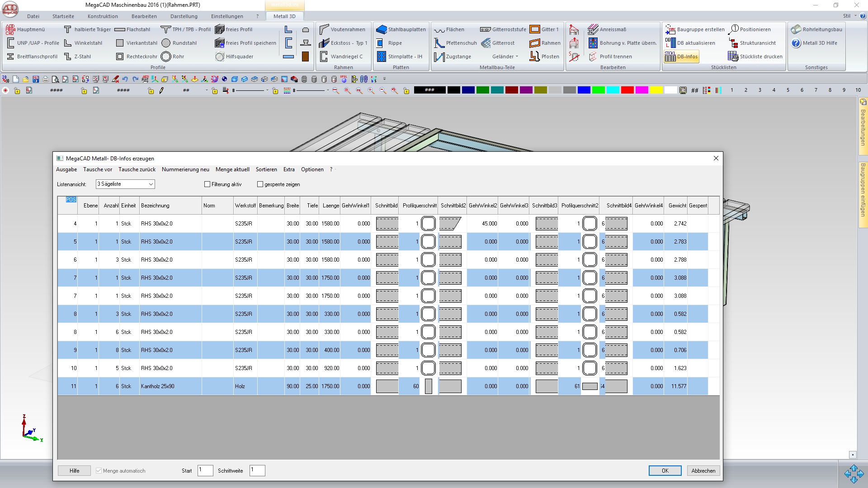Choose the Rohr profile tool
Viewport: 868px width, 488px height.
click(x=173, y=56)
